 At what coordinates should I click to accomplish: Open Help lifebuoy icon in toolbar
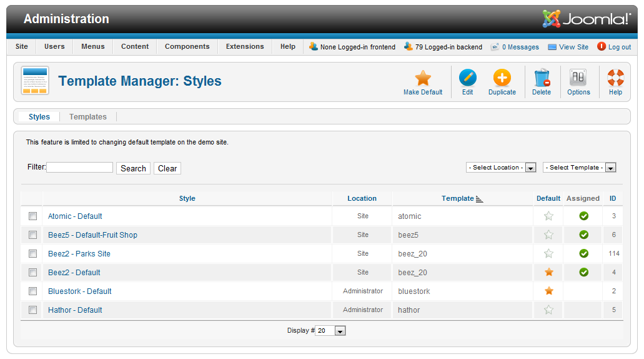point(615,79)
